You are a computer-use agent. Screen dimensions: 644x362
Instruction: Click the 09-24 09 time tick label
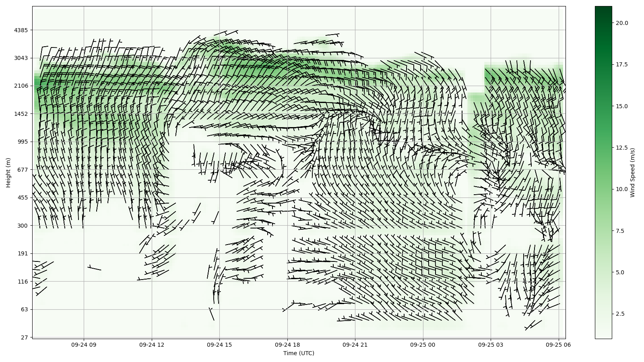pos(84,345)
